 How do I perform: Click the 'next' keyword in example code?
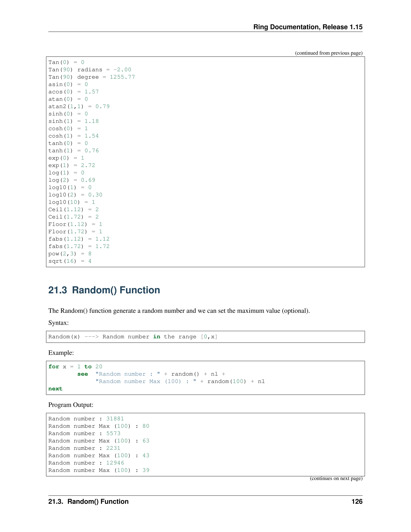pyautogui.click(x=55, y=389)
